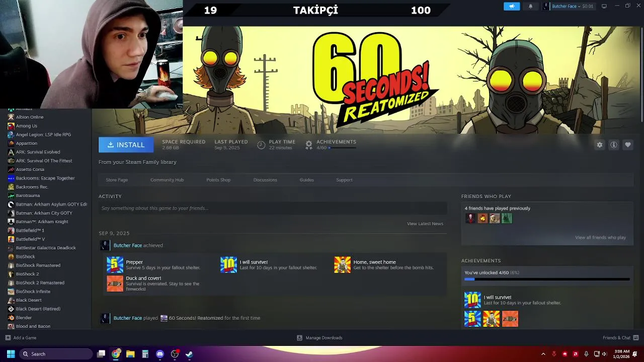Open Steam announcements megaphone button

(512, 6)
